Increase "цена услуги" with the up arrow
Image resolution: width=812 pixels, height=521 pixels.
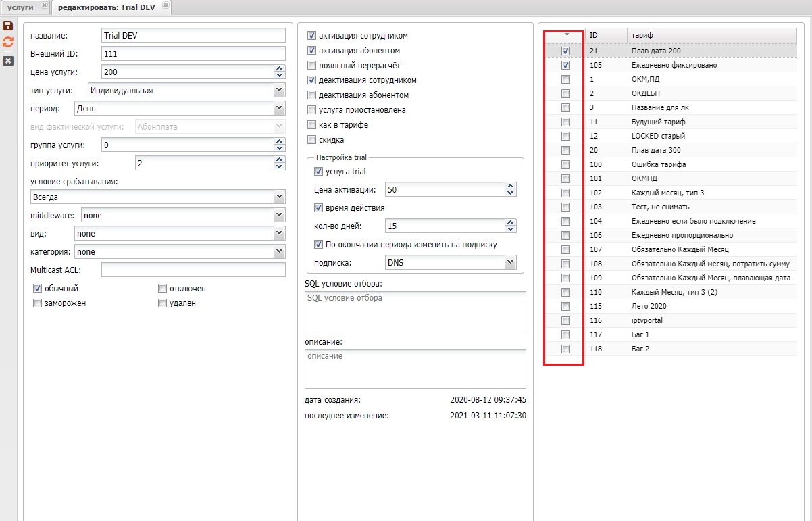pos(279,68)
